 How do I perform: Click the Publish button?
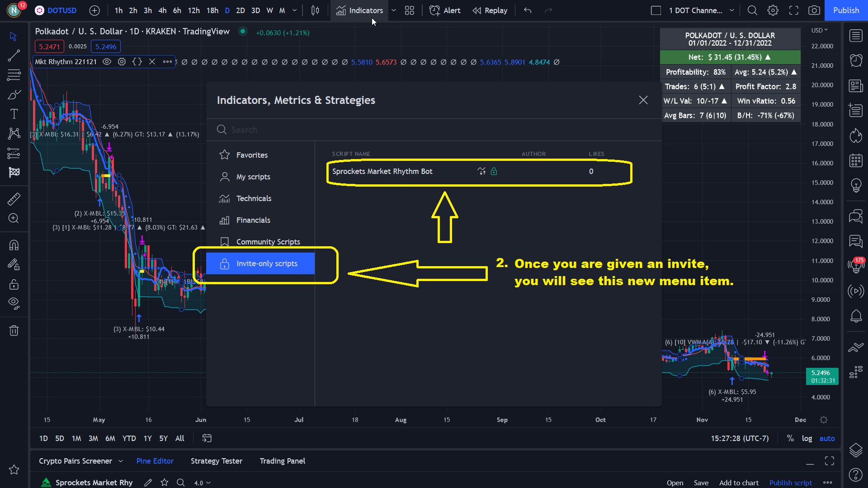[x=846, y=10]
